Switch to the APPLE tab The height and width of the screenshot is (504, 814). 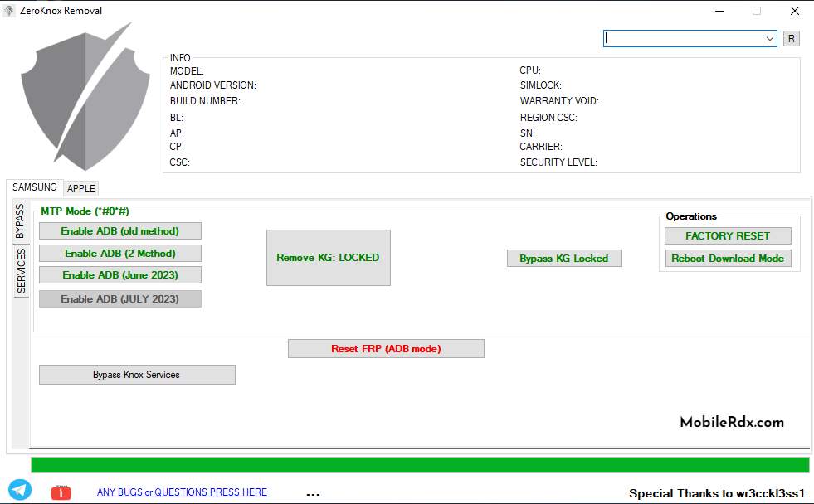tap(81, 189)
